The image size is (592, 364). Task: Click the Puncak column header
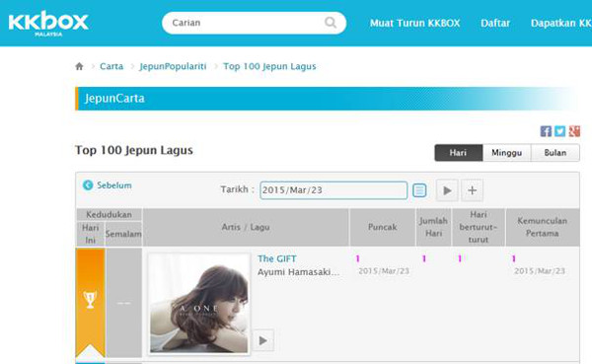(x=382, y=227)
